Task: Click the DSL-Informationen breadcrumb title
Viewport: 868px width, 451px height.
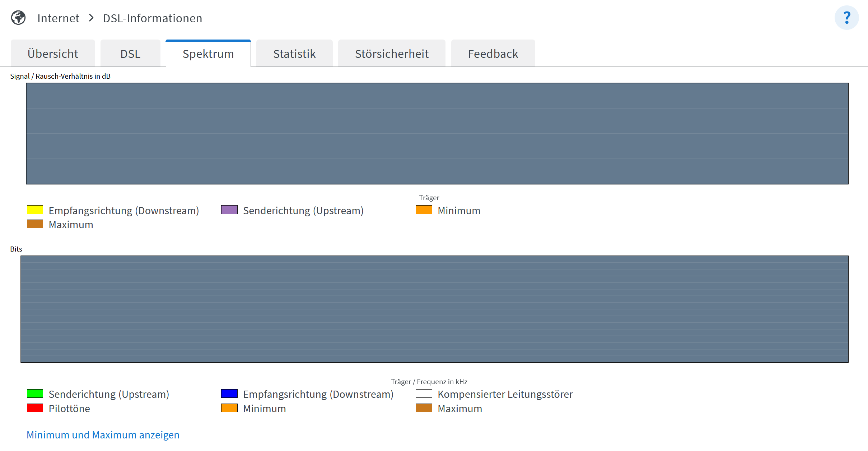Action: pos(153,18)
